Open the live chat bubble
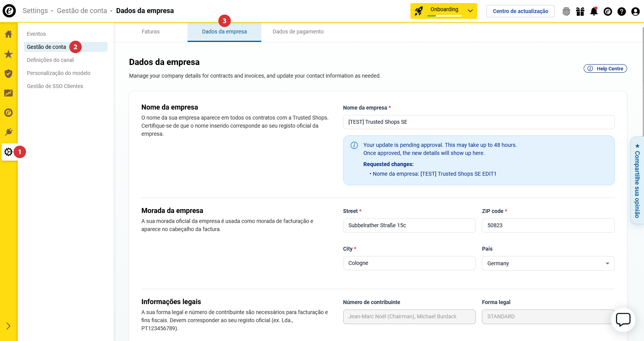Viewport: 644px width, 341px height. click(x=623, y=319)
